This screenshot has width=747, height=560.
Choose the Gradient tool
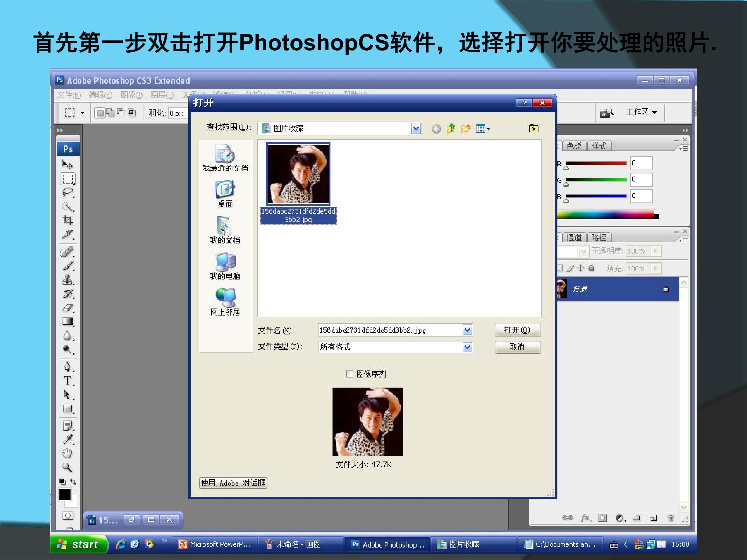click(67, 322)
